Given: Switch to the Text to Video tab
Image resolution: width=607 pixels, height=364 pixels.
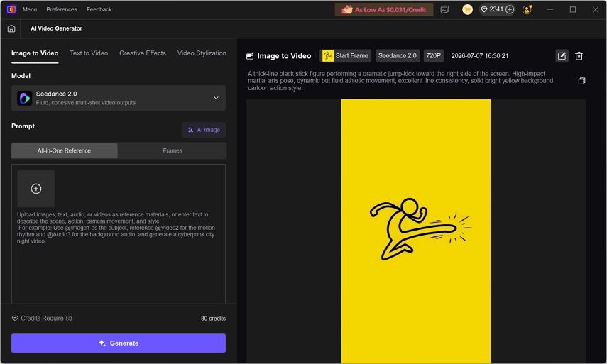Looking at the screenshot, I should tap(89, 53).
